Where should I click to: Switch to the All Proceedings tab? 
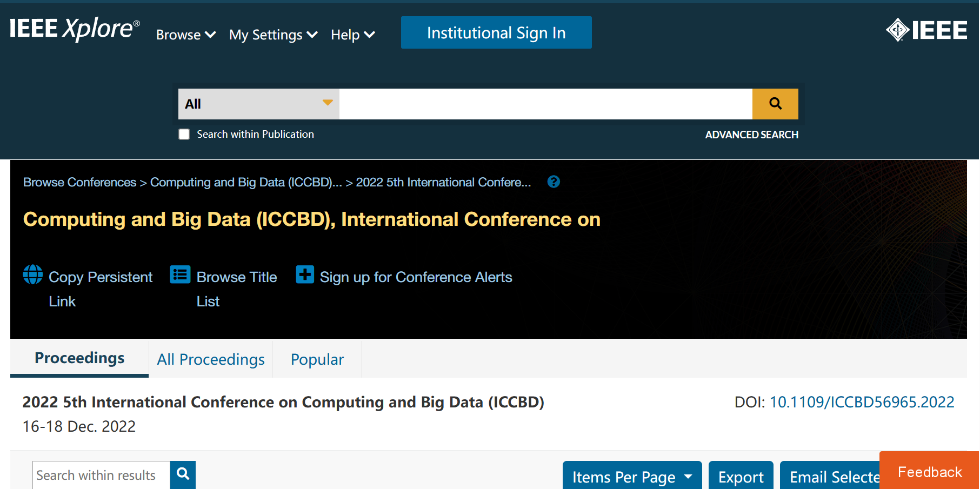tap(211, 359)
